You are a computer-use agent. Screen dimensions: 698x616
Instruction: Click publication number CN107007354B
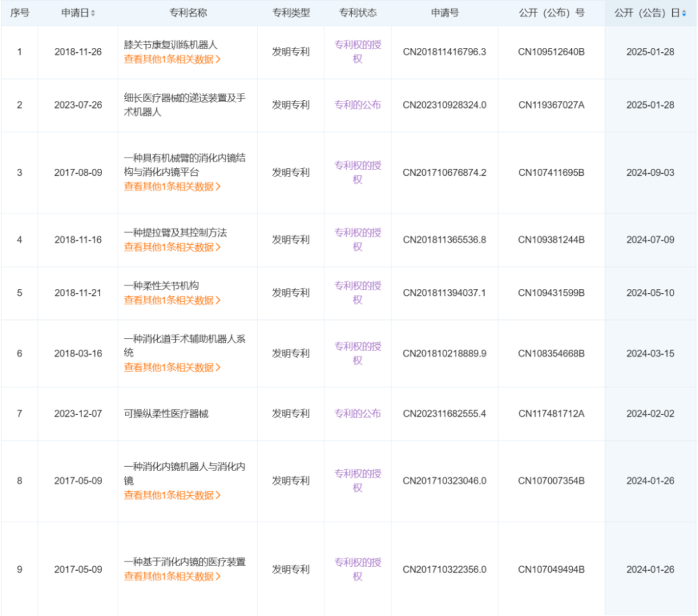551,481
